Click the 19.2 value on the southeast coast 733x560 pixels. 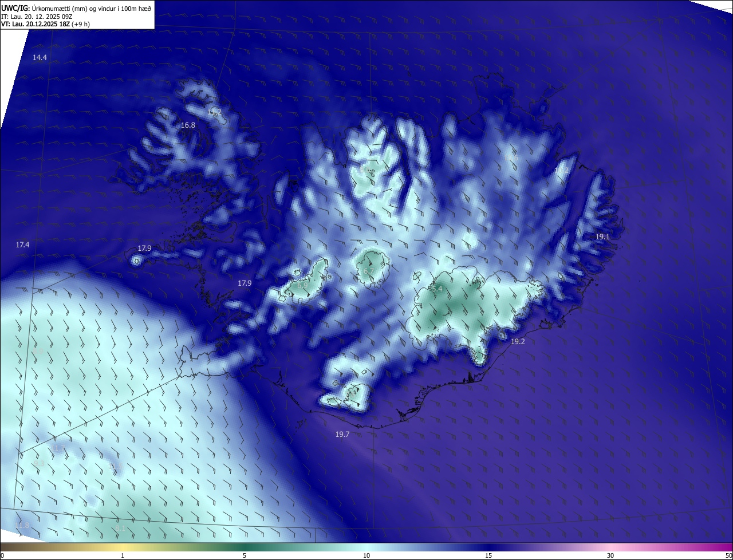pos(518,341)
